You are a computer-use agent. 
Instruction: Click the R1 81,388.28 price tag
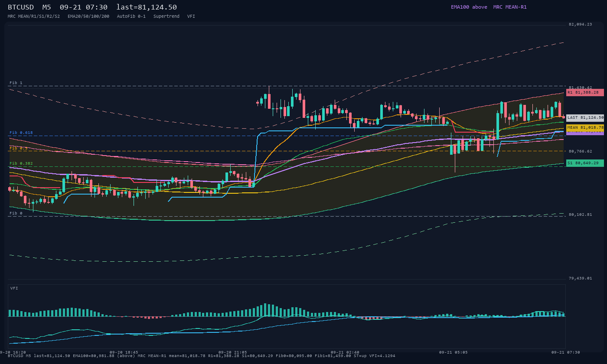(585, 92)
